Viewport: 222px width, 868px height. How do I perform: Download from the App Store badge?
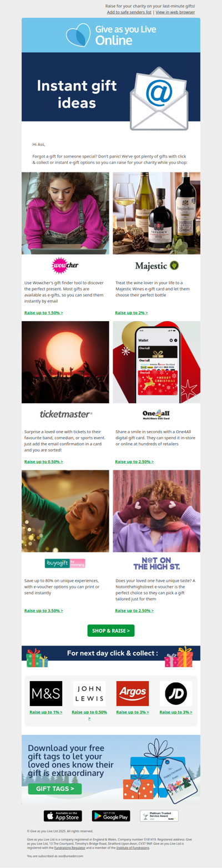[63, 816]
